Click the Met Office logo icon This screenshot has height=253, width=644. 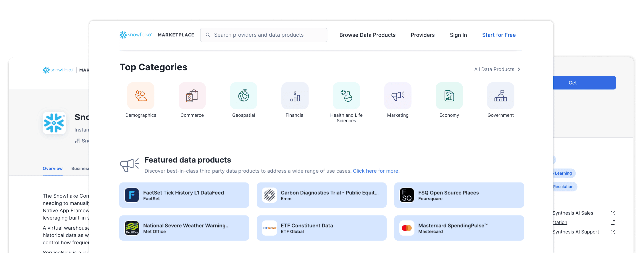click(132, 228)
